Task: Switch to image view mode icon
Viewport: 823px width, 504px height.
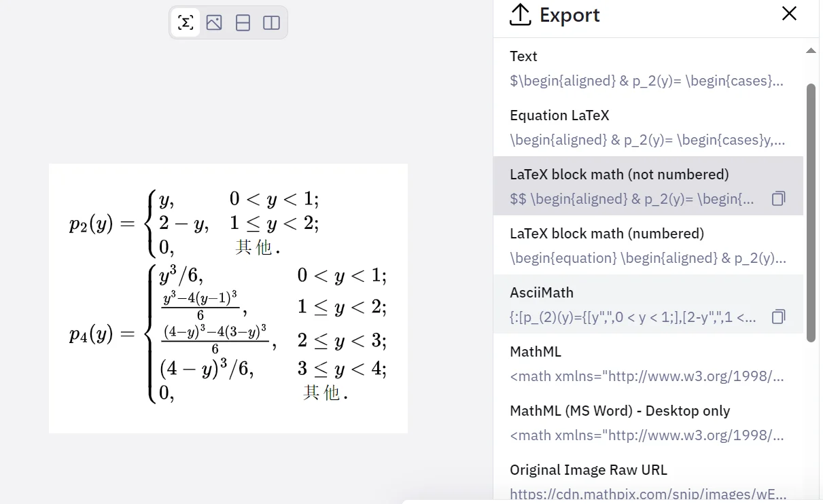Action: (x=214, y=22)
